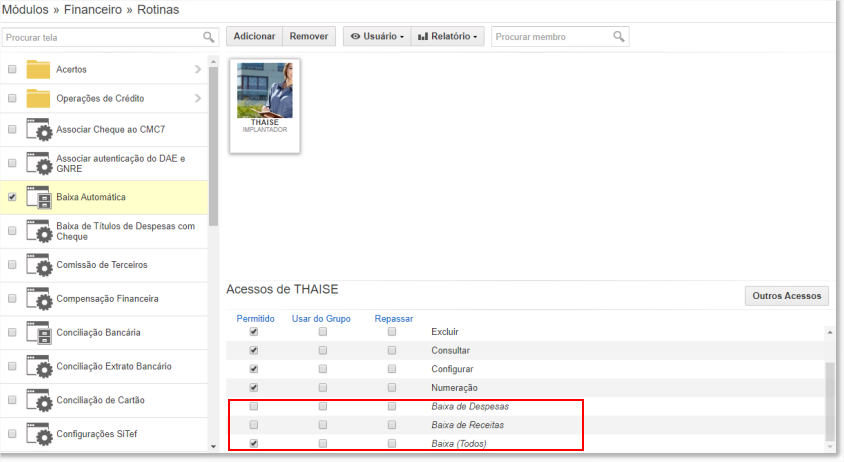Enable Permitido for Baixa de Despesas
The height and width of the screenshot is (462, 844).
coord(254,406)
